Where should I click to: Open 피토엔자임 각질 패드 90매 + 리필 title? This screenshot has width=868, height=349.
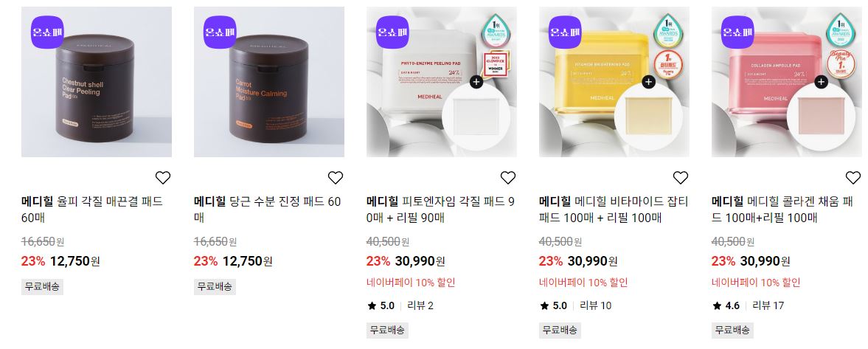[x=441, y=210]
